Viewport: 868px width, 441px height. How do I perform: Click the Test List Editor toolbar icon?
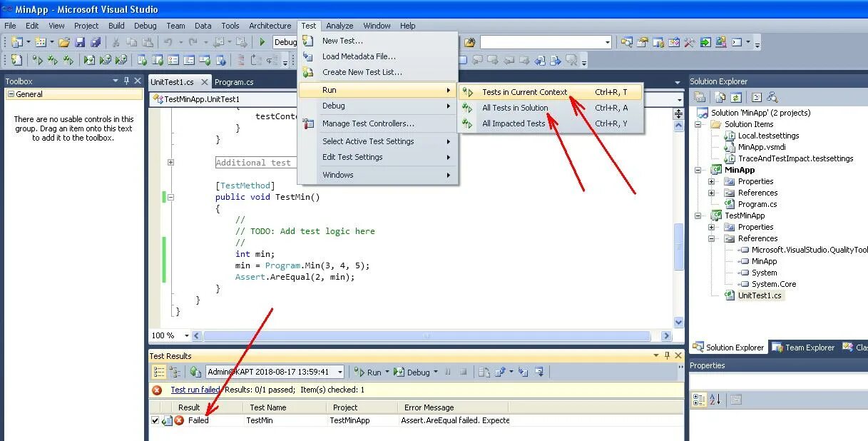[158, 60]
